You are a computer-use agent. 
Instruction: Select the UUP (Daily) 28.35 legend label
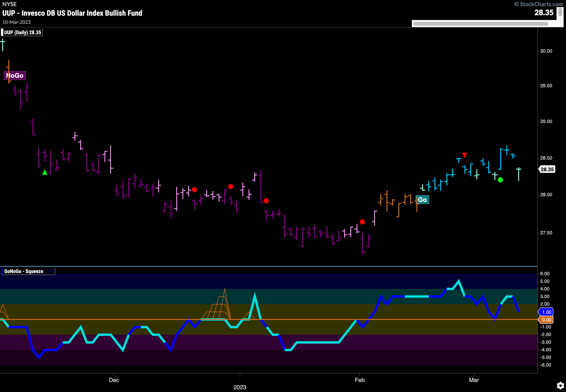coord(22,32)
